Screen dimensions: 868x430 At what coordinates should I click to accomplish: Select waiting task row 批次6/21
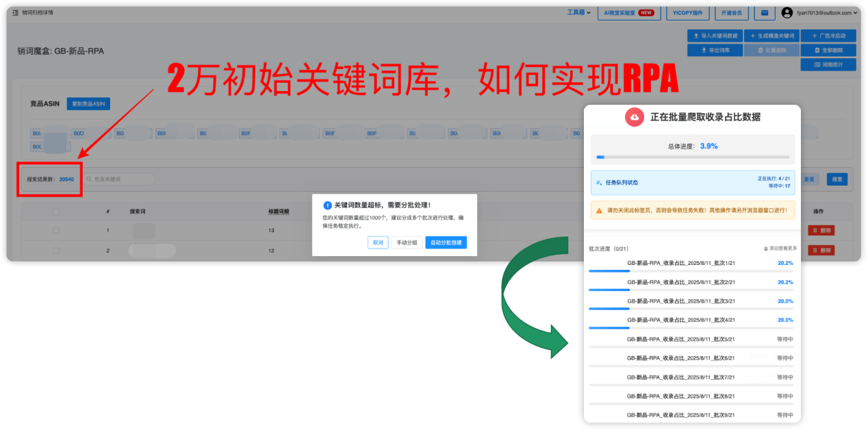(x=691, y=361)
